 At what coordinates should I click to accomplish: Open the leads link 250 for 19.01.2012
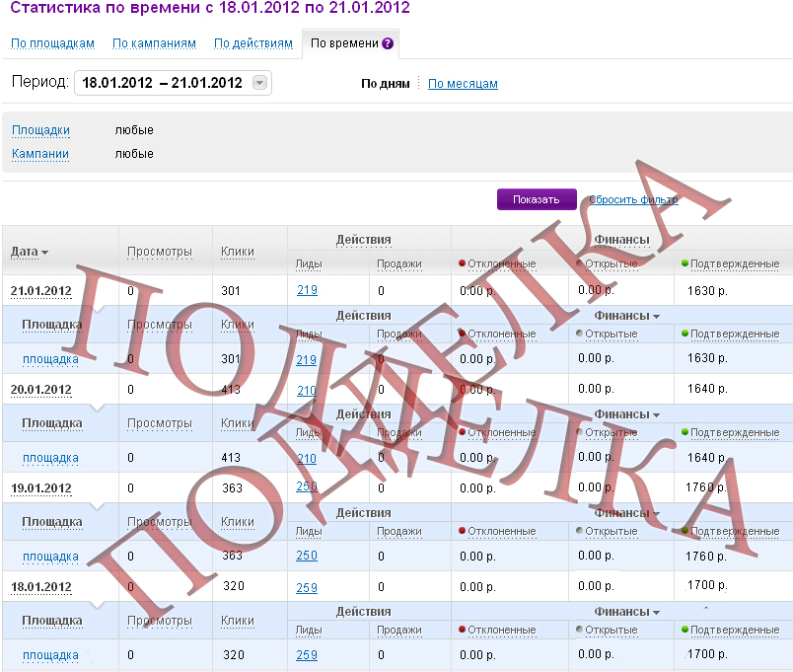[307, 486]
